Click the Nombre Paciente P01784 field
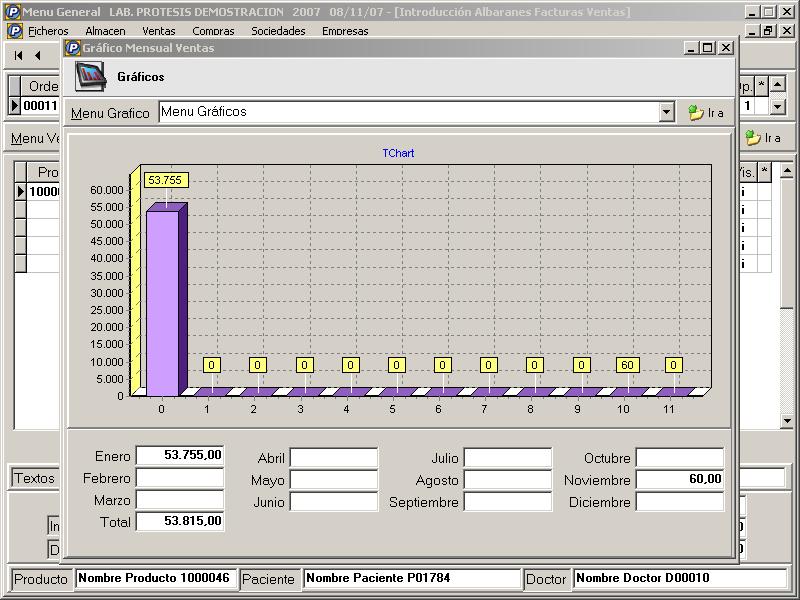The height and width of the screenshot is (600, 800). (412, 578)
